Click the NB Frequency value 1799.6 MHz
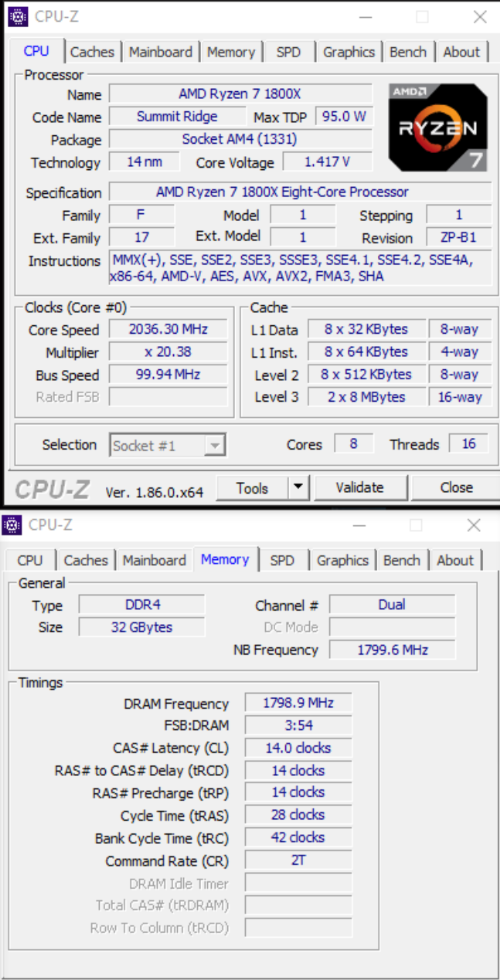Screen dimensions: 500x980 click(x=392, y=649)
